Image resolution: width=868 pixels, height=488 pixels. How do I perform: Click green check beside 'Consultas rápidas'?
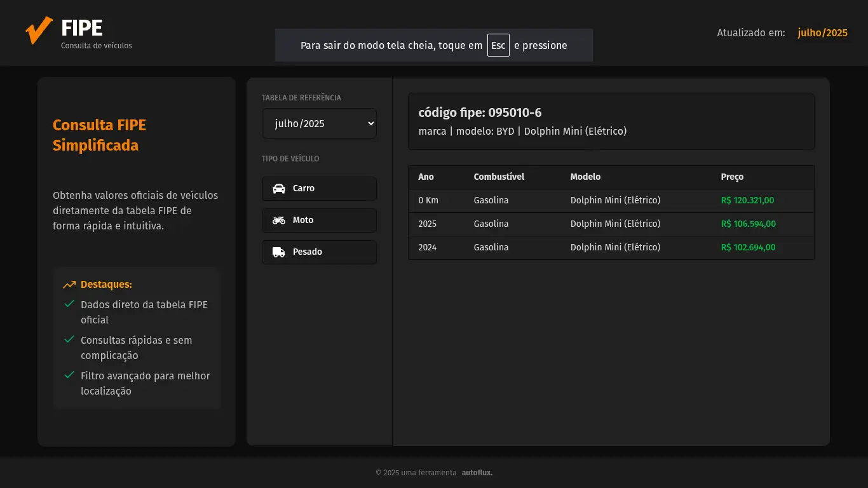[70, 339]
